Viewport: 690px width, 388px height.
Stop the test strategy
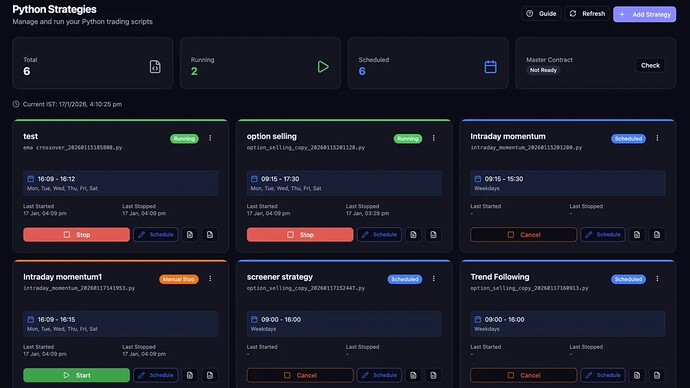tap(77, 234)
